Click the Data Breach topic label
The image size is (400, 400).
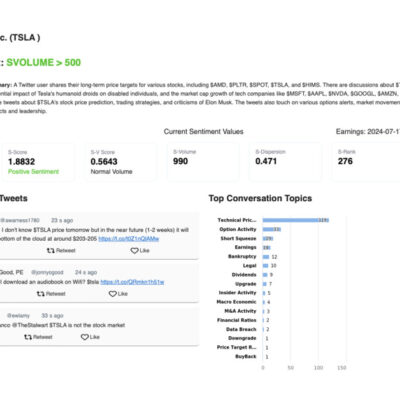pos(241,329)
